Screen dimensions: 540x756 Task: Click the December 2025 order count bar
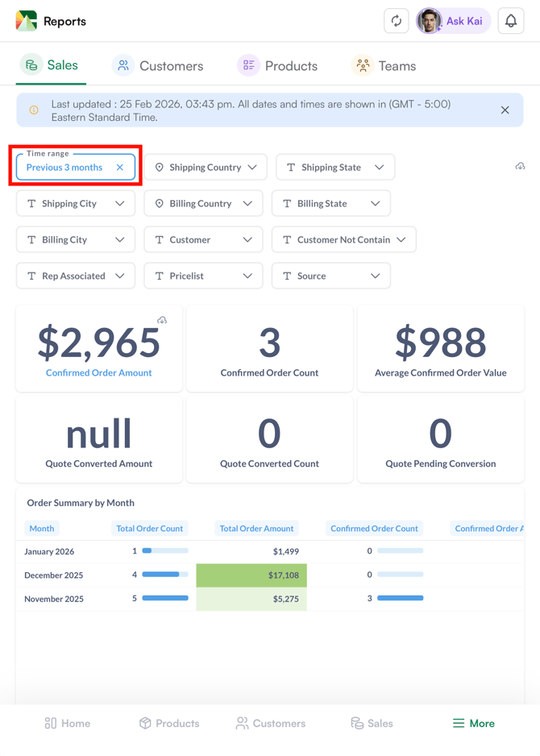click(164, 575)
